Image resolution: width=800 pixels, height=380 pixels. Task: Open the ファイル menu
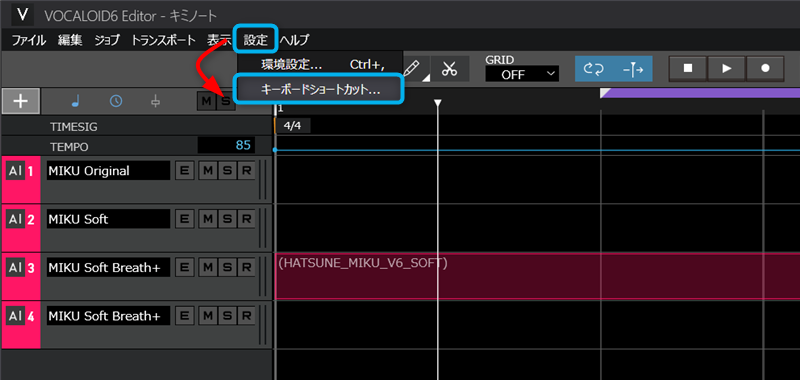point(29,40)
